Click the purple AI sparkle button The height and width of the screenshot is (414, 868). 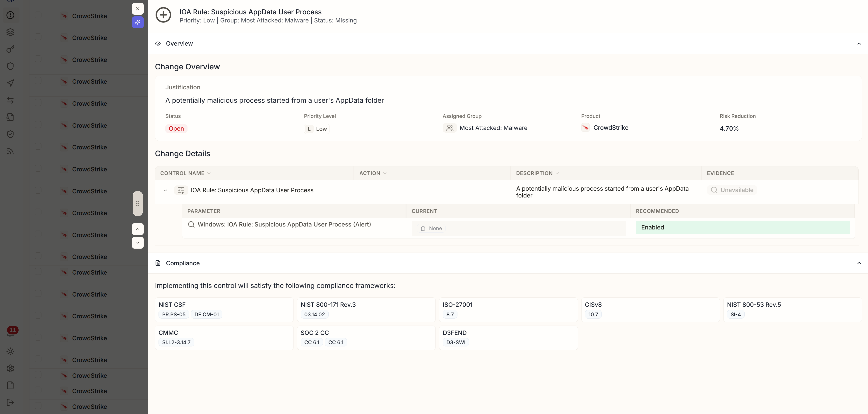click(137, 22)
